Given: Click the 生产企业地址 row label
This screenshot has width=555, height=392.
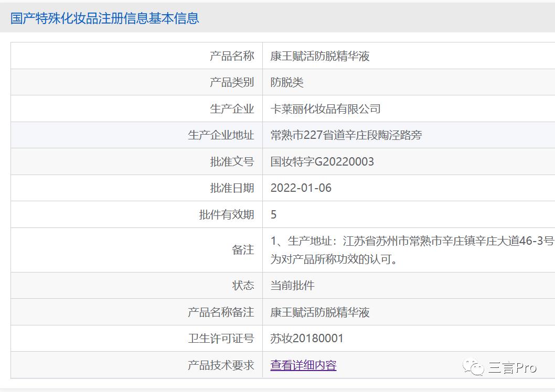Looking at the screenshot, I should click(221, 135).
